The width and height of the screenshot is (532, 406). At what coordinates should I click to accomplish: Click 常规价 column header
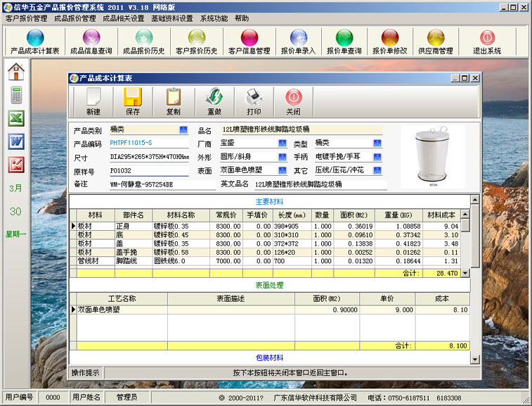click(226, 215)
